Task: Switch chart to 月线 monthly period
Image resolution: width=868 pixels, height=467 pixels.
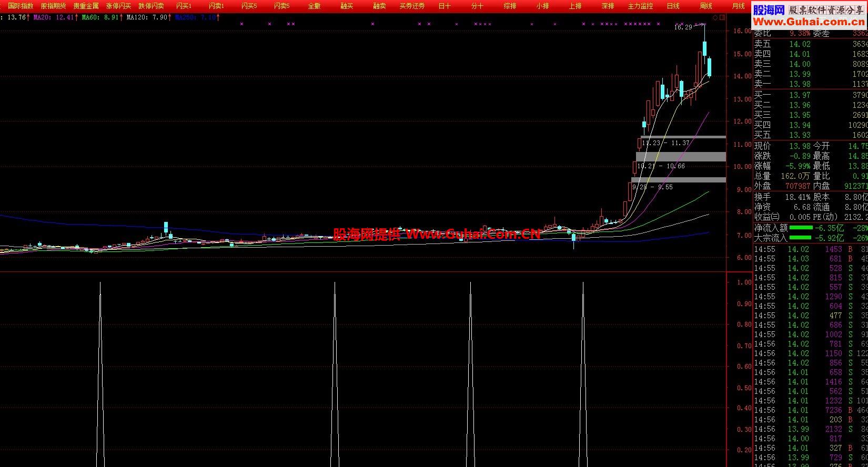Action: click(x=738, y=6)
